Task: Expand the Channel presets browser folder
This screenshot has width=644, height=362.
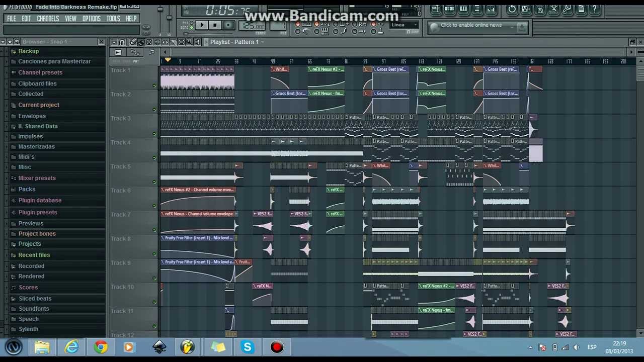Action: (40, 72)
